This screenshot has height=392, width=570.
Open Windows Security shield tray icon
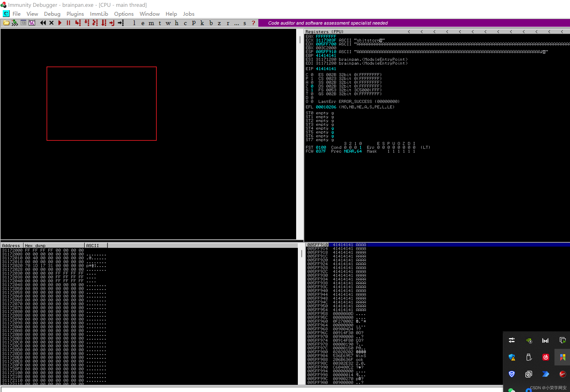point(512,357)
